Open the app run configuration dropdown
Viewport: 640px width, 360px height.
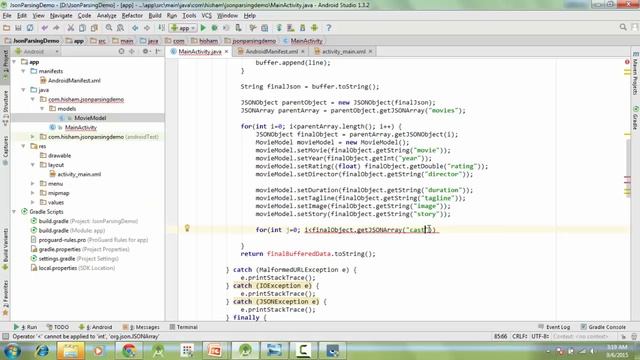point(183,28)
